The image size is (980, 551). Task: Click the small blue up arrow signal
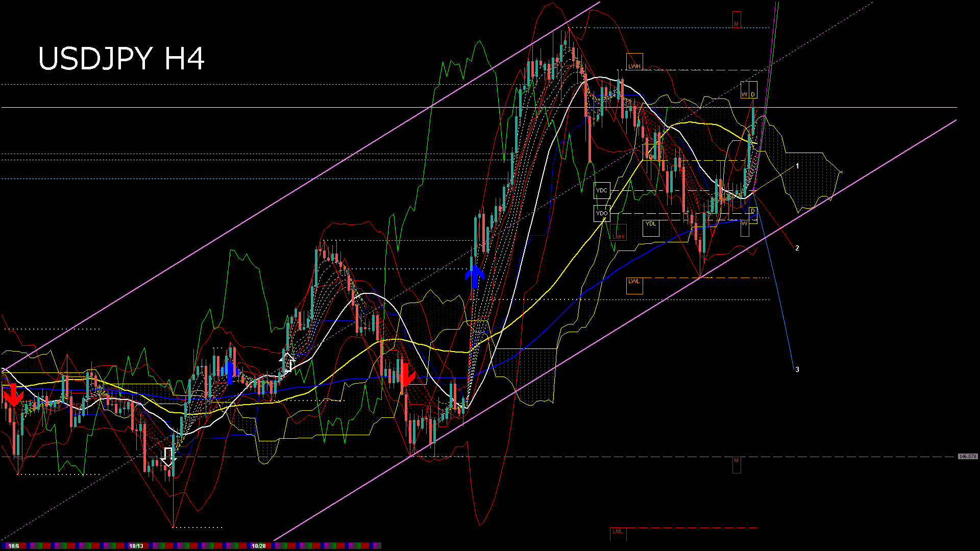(x=230, y=372)
